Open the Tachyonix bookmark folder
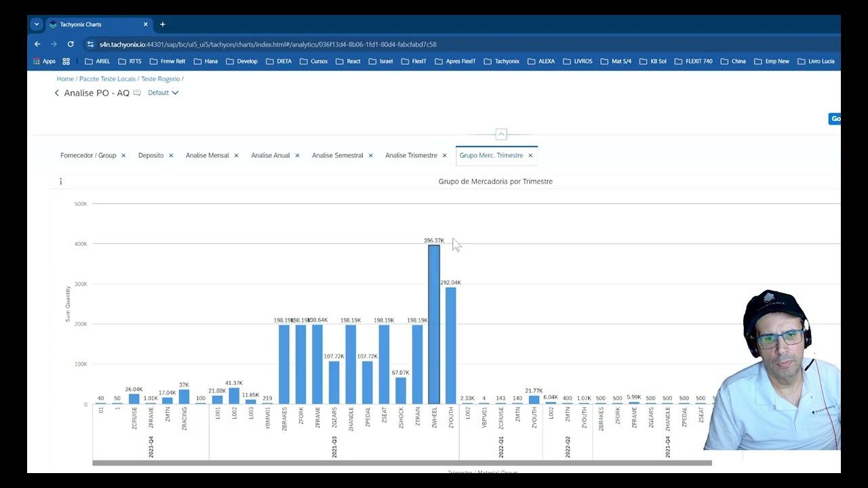 (501, 61)
